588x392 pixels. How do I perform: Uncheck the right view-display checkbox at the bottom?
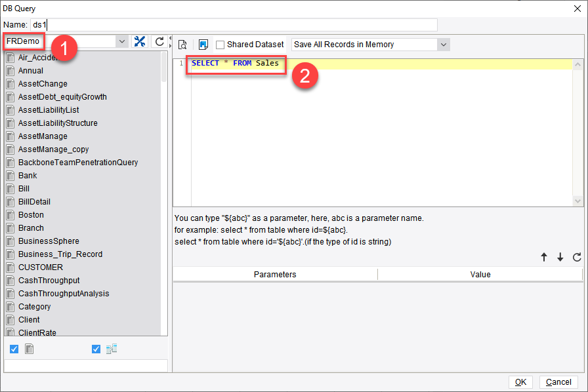point(95,349)
